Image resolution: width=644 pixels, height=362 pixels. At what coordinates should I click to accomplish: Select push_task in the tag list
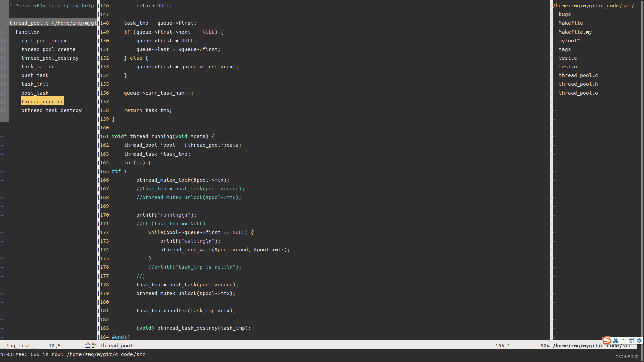35,75
